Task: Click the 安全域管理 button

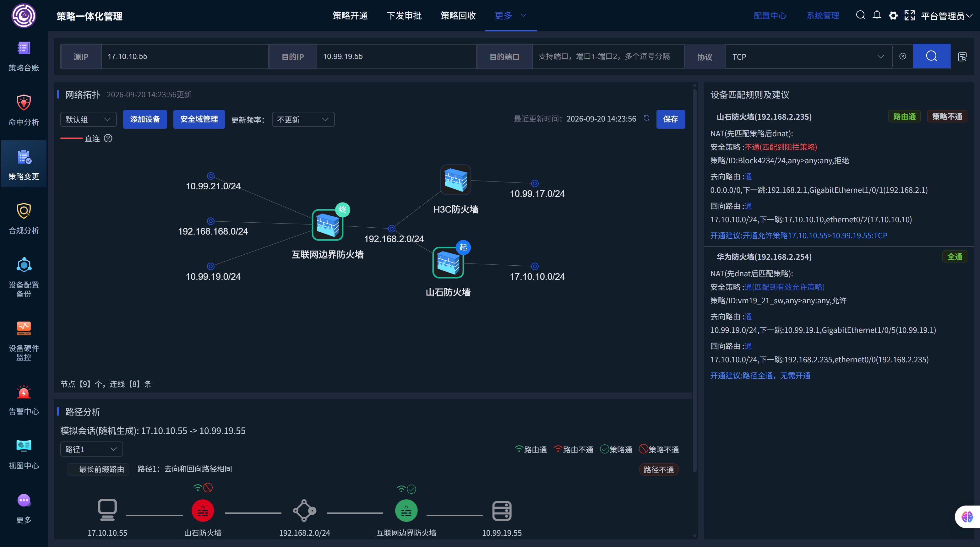Action: click(199, 119)
